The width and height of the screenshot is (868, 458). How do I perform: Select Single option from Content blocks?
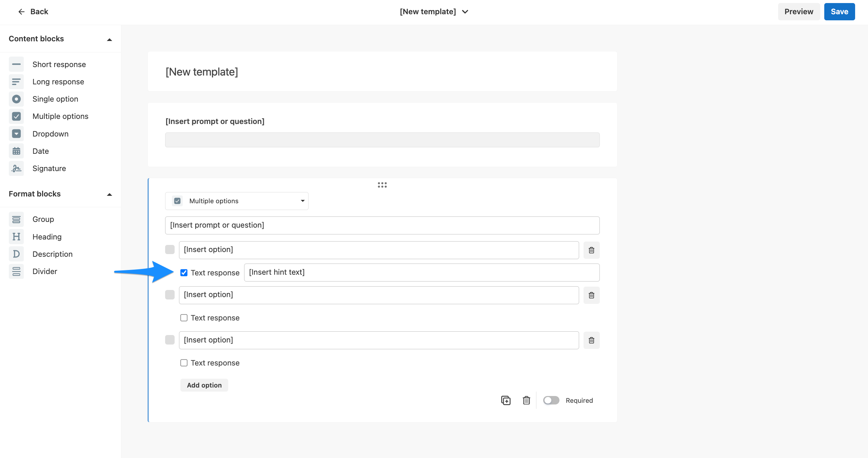[x=55, y=99]
